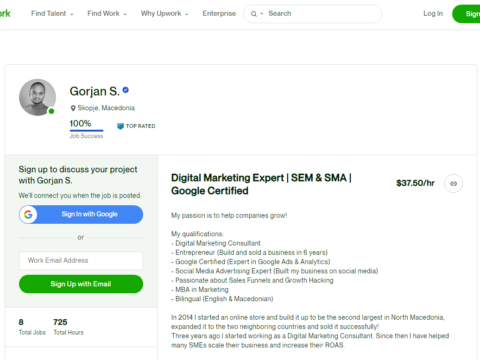
Task: Click the Gorjan S. name heading
Action: (95, 91)
